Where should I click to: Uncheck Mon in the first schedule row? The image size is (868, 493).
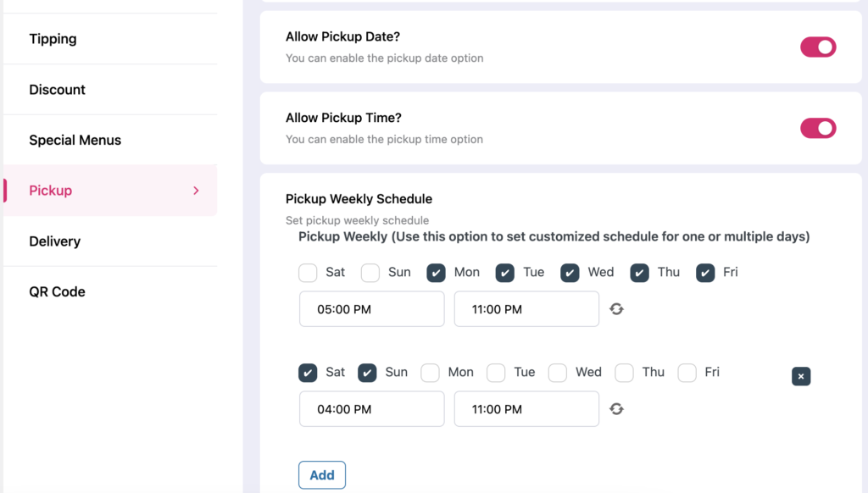[x=437, y=273]
